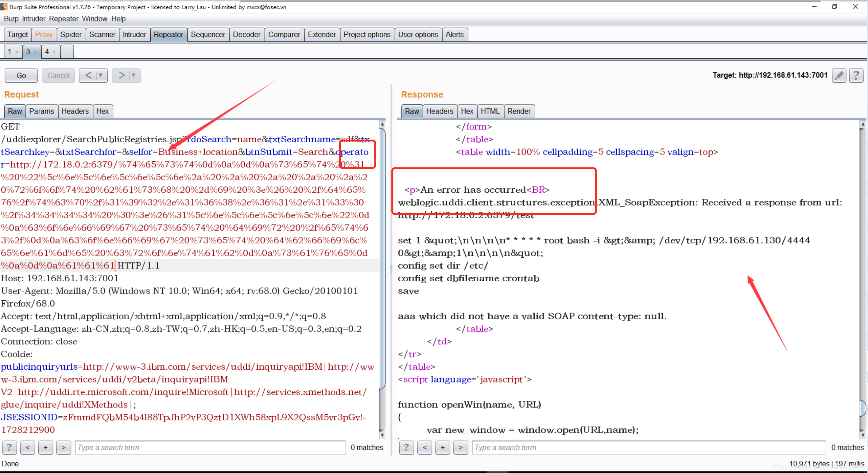Show the response Headers view
This screenshot has height=473, width=868.
point(440,111)
